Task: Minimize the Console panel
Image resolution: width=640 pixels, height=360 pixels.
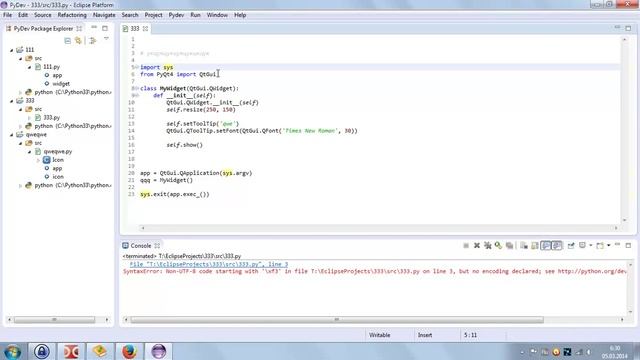Action: click(618, 244)
